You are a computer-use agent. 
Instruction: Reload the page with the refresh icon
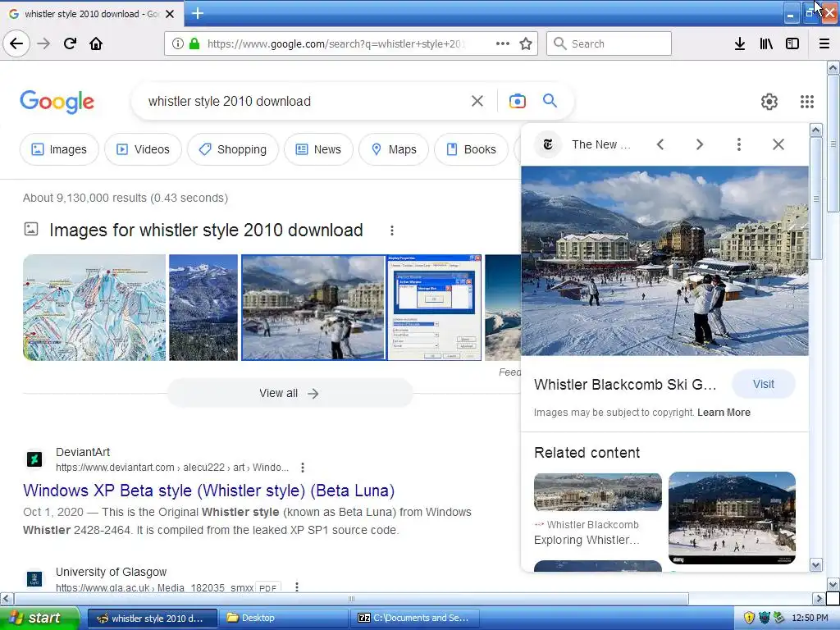point(70,43)
